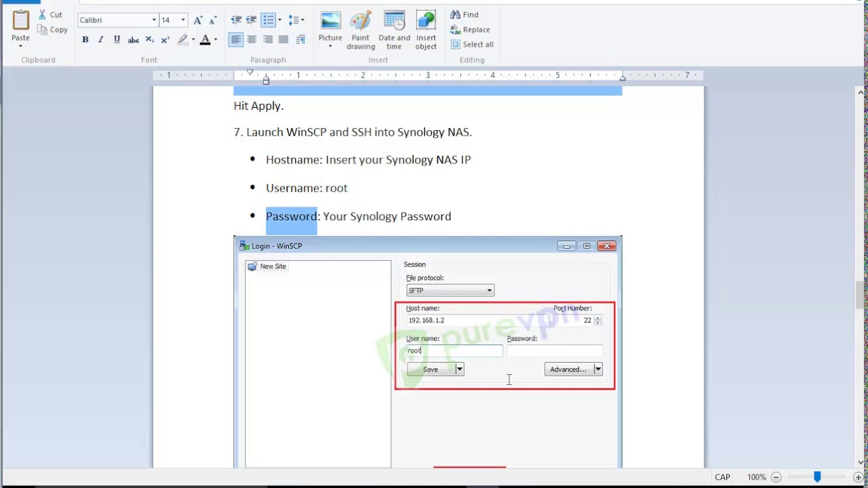
Task: Choose Select all in Editing group
Action: pyautogui.click(x=472, y=44)
